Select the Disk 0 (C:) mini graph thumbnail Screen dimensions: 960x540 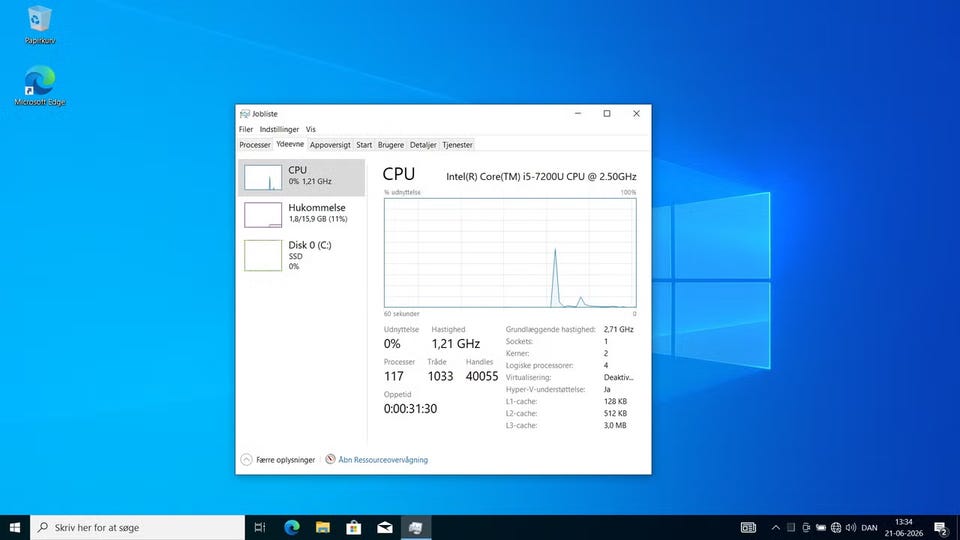tap(263, 255)
